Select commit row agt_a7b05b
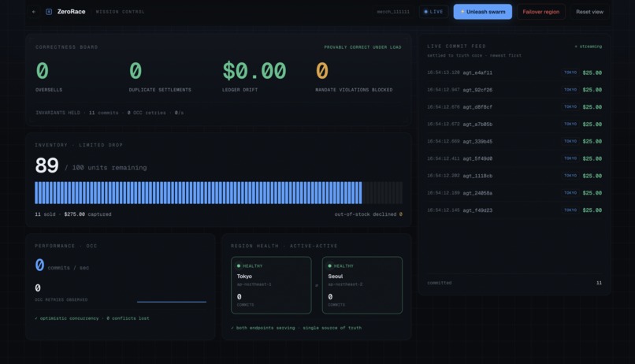635x364 pixels. click(x=514, y=124)
